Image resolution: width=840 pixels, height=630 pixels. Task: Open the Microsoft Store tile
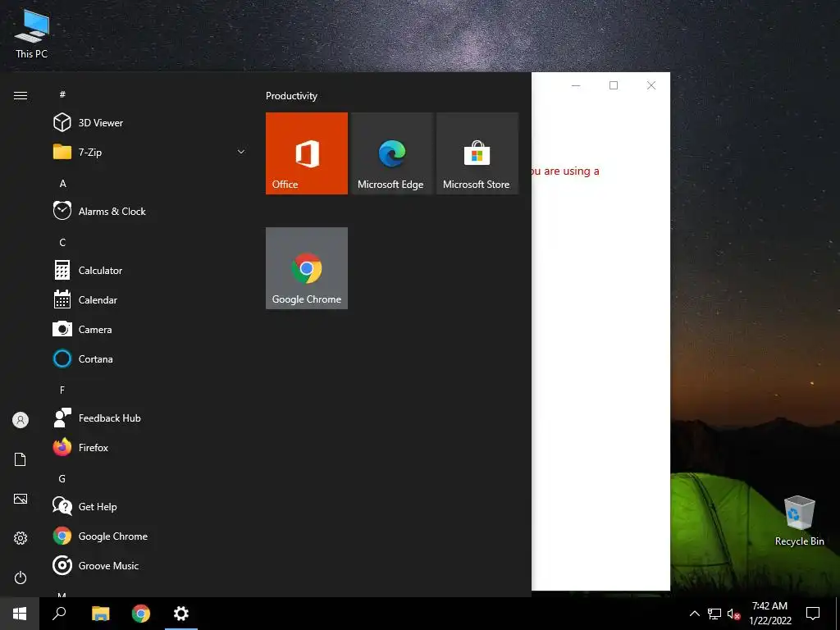[x=477, y=153]
